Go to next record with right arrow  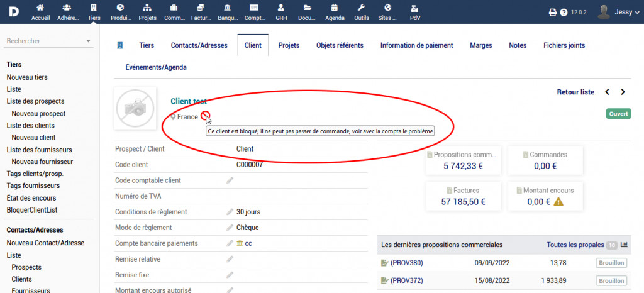click(x=623, y=92)
